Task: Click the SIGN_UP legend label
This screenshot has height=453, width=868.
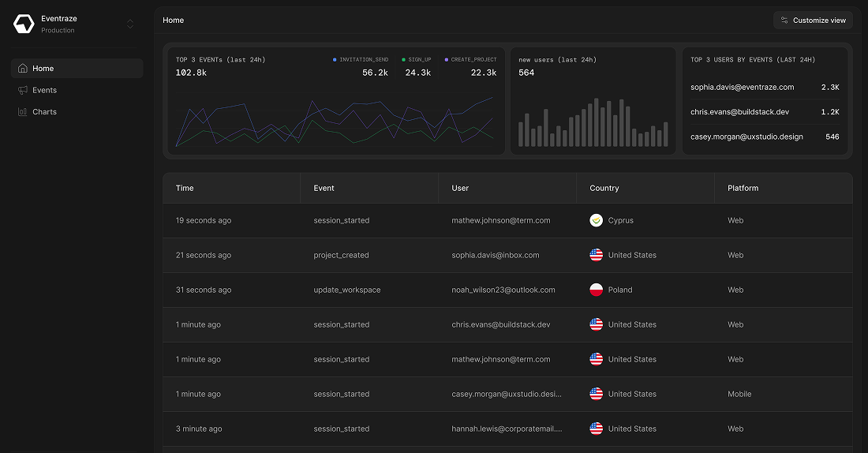Action: (x=420, y=59)
